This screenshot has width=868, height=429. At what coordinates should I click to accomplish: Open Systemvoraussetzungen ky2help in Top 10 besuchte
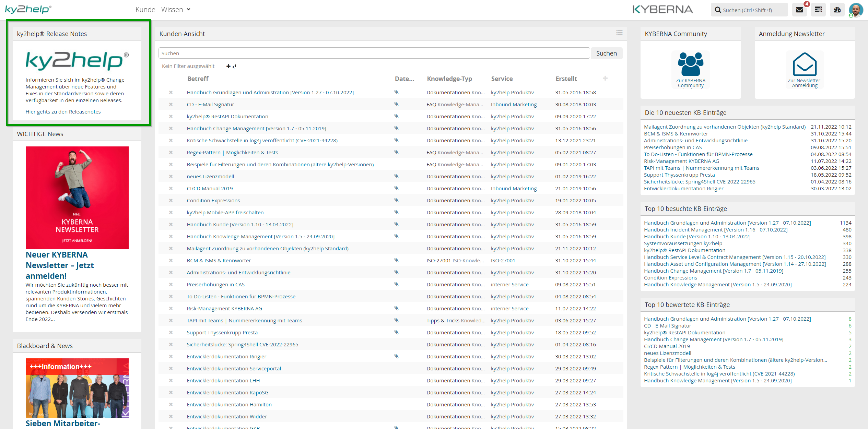pyautogui.click(x=683, y=243)
